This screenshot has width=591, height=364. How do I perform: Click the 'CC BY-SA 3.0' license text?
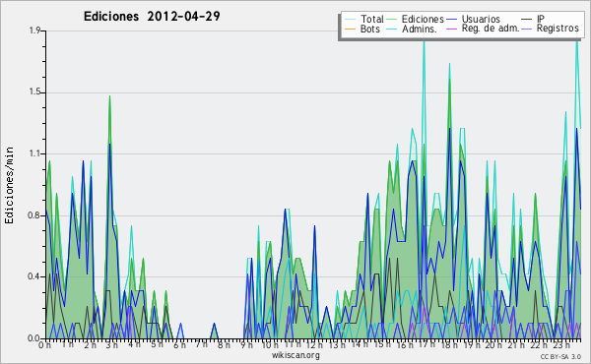tap(560, 356)
